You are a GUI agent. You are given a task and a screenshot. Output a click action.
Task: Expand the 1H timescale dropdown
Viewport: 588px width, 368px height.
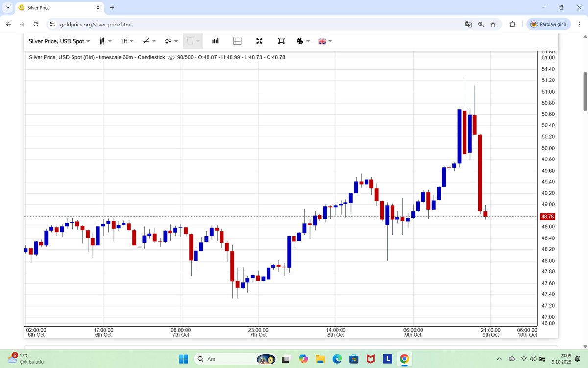[x=127, y=41]
